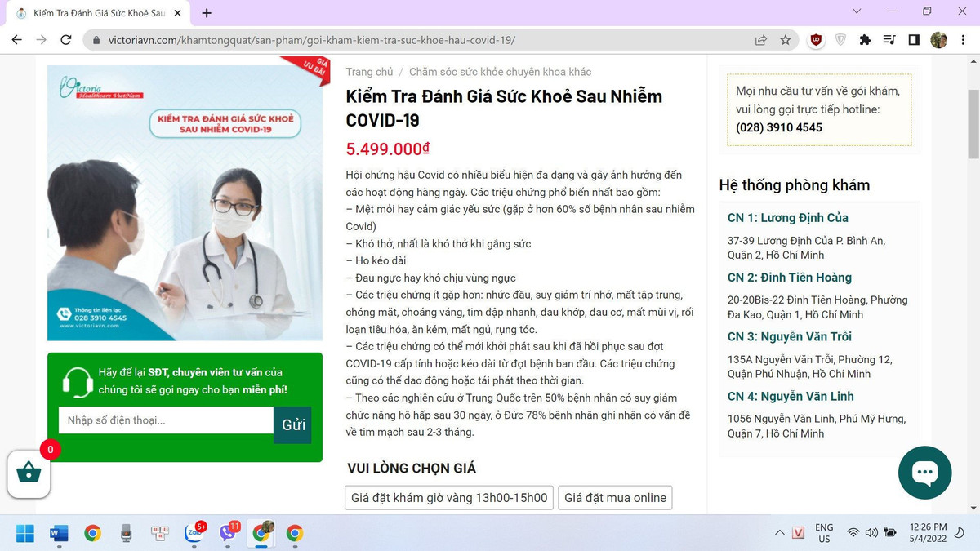This screenshot has width=980, height=551.
Task: Open CN 1: Lương Định Của branch
Action: tap(788, 218)
